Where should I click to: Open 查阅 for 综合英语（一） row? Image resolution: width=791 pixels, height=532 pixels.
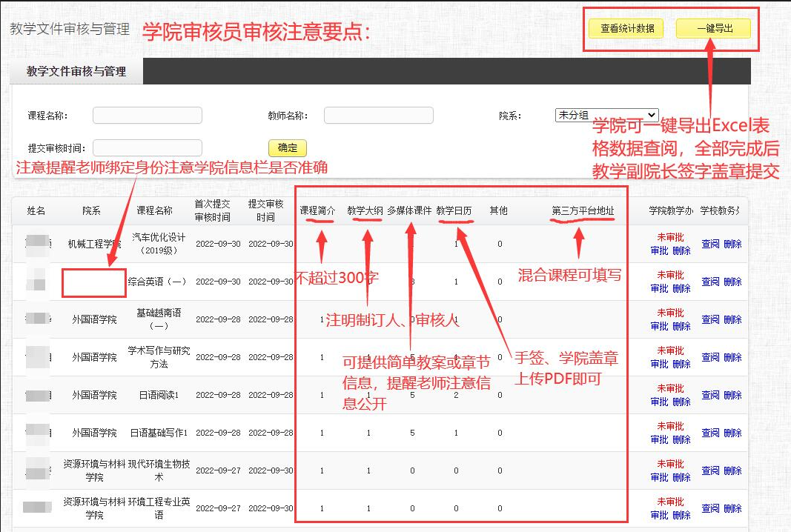(710, 282)
